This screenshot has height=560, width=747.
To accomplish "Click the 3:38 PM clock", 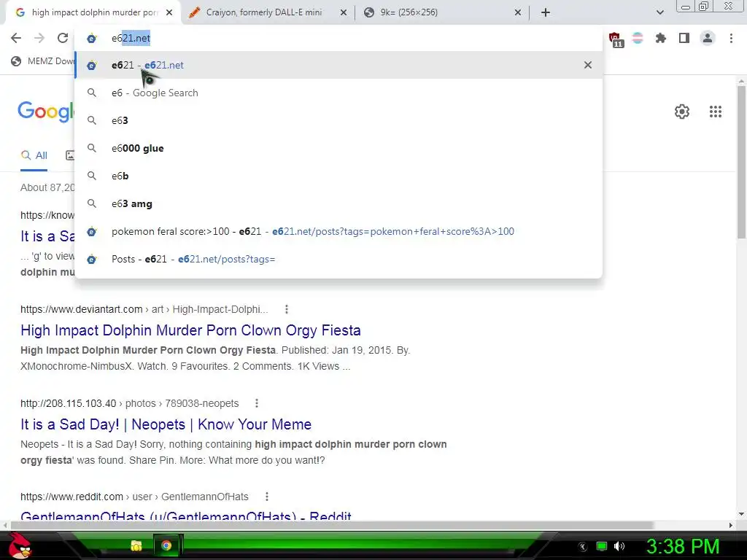I will [x=682, y=547].
